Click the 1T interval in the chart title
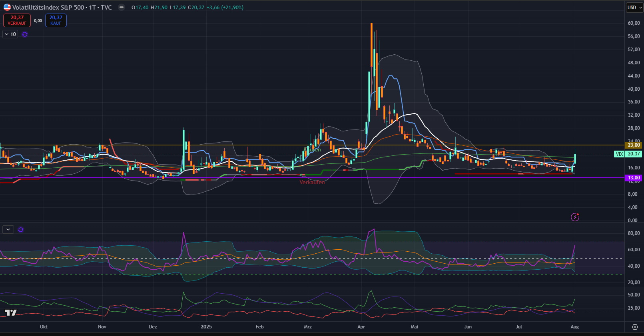 (x=92, y=7)
